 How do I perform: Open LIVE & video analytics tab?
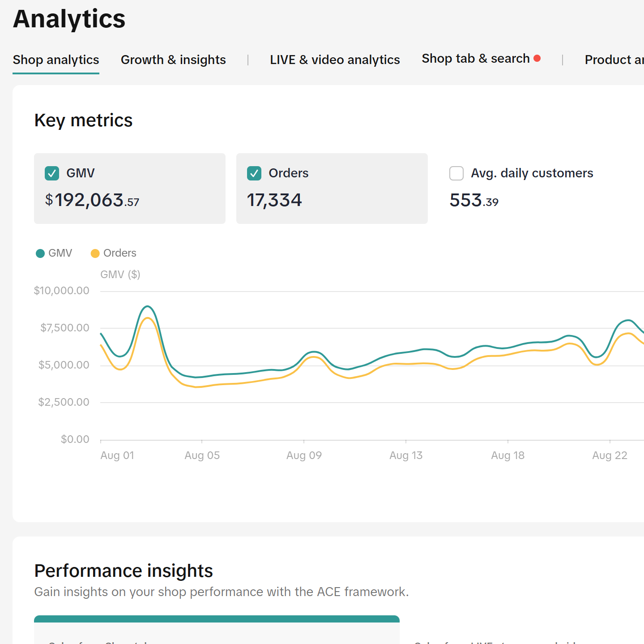[335, 60]
